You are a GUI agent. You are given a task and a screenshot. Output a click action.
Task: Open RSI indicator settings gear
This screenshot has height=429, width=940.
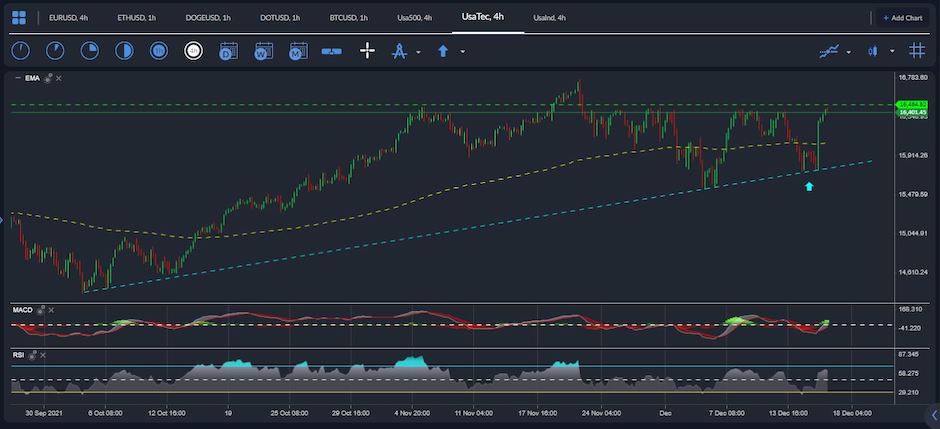coord(32,355)
